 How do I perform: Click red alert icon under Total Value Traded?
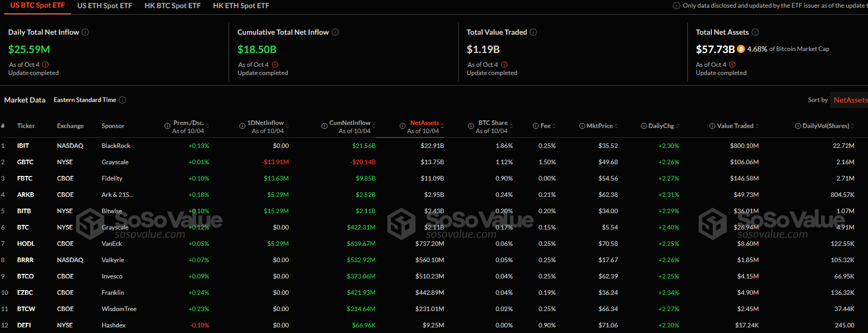pyautogui.click(x=504, y=65)
